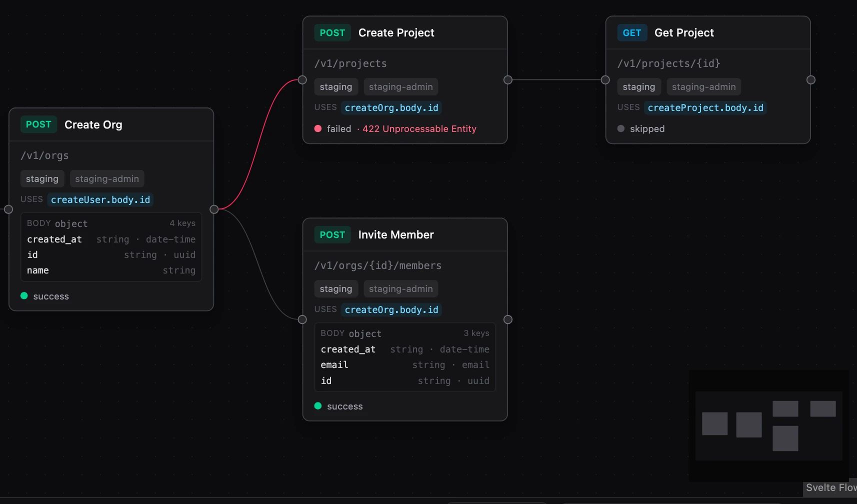Image resolution: width=857 pixels, height=504 pixels.
Task: Click createOrg.body.id chip in Invite Member
Action: (391, 310)
